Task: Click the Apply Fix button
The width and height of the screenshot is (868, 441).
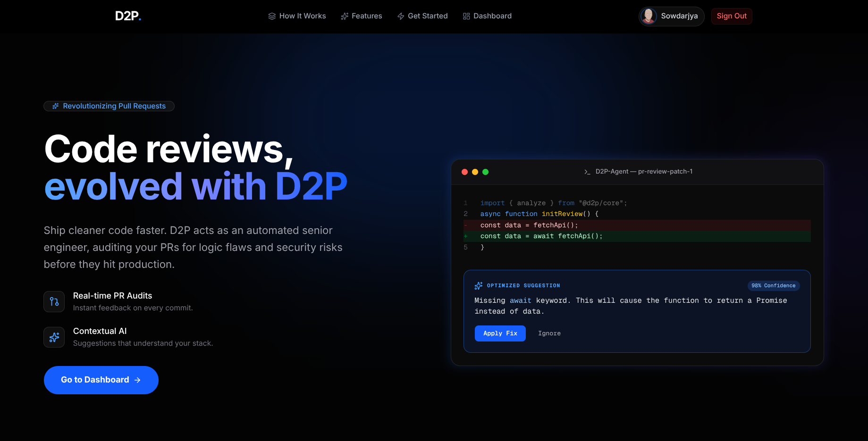Action: (x=500, y=333)
